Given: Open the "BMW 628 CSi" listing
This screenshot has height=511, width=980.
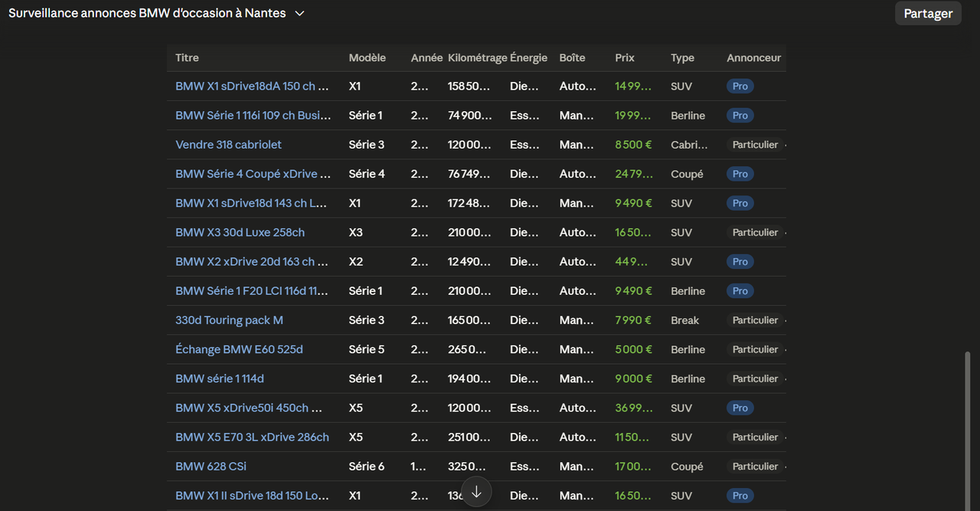Looking at the screenshot, I should click(x=211, y=466).
